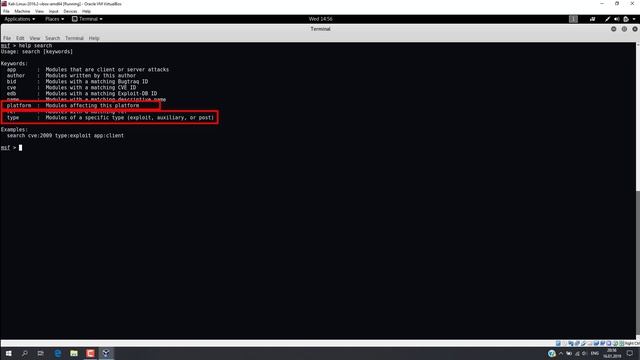Open VirtualBox File menu in top bar
Viewport: 640px width, 360px height.
[x=6, y=11]
